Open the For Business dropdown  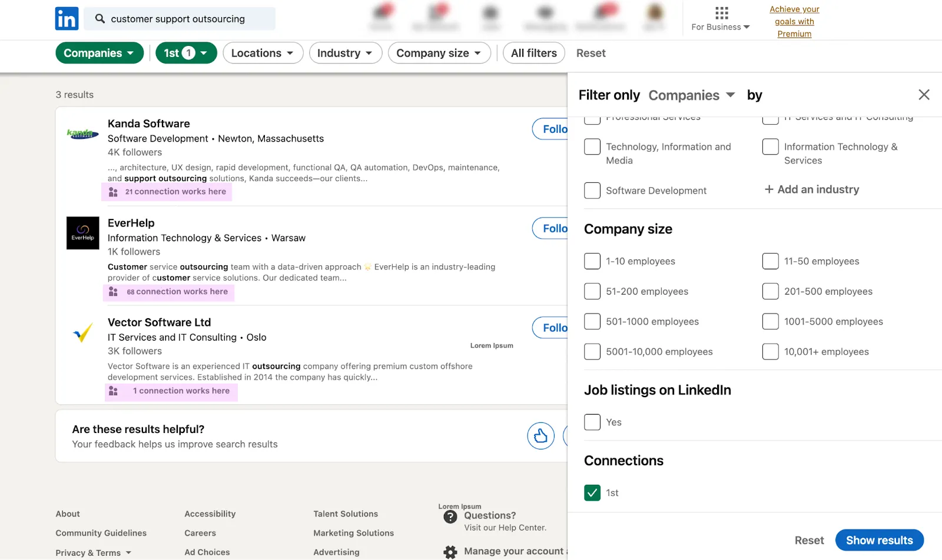click(x=721, y=27)
